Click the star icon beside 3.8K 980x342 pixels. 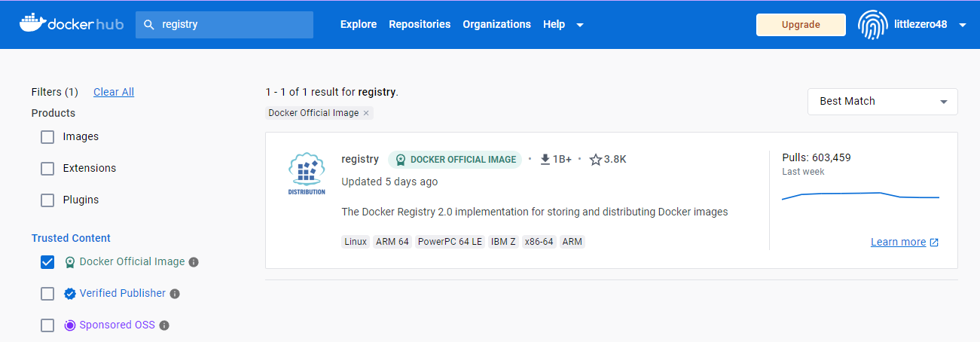(x=596, y=160)
